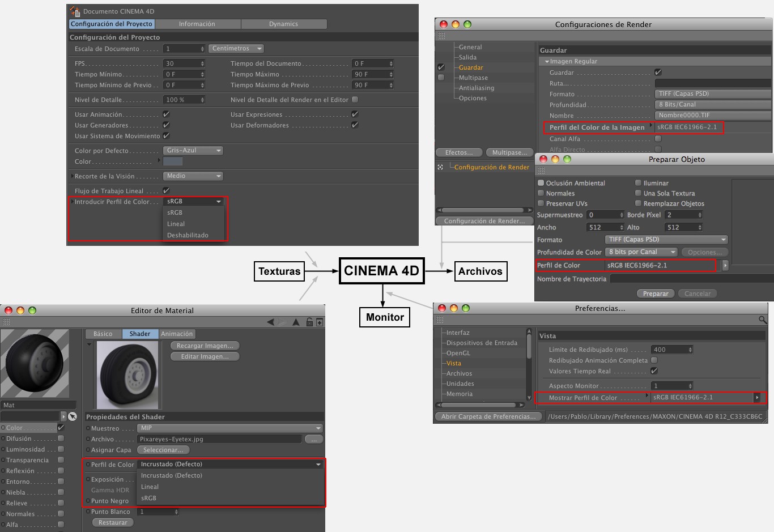774x532 pixels.
Task: Click the picker arrow icon beside material name field
Action: click(x=73, y=416)
